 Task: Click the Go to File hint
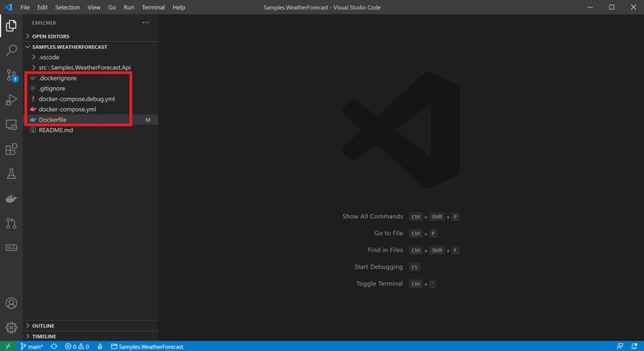388,233
